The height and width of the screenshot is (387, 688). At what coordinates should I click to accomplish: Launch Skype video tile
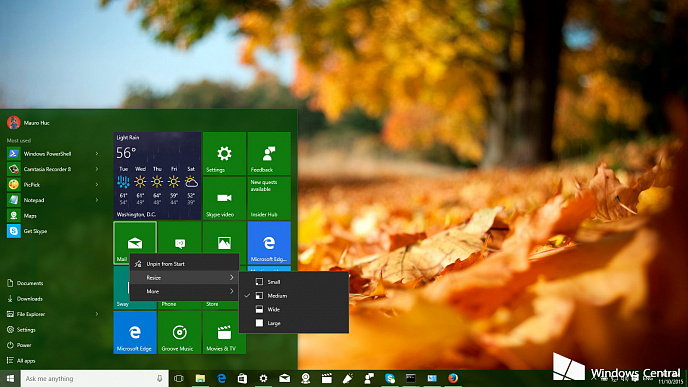(224, 198)
